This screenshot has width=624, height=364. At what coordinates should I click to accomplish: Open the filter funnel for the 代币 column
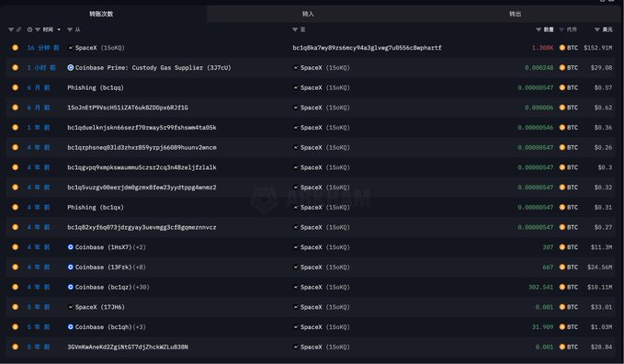562,29
